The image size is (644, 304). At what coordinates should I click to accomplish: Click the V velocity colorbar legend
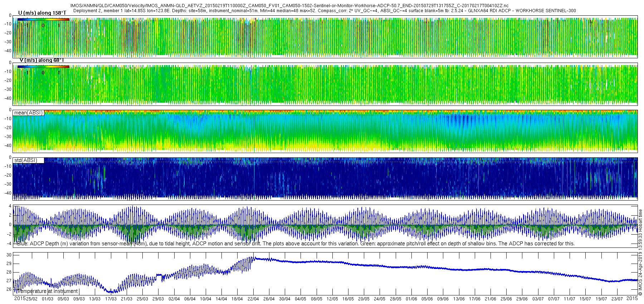[x=43, y=67]
